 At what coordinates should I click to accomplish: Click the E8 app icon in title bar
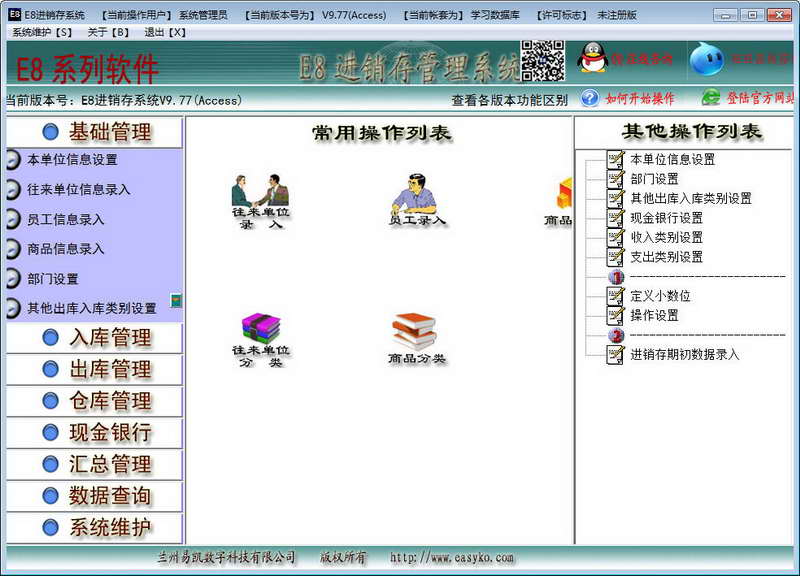(15, 14)
